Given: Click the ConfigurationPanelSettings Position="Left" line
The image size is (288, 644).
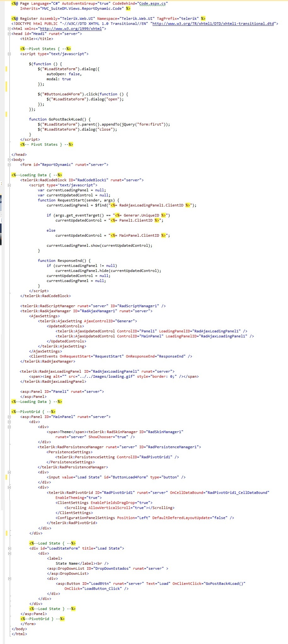Looking at the screenshot, I should click(x=145, y=518).
